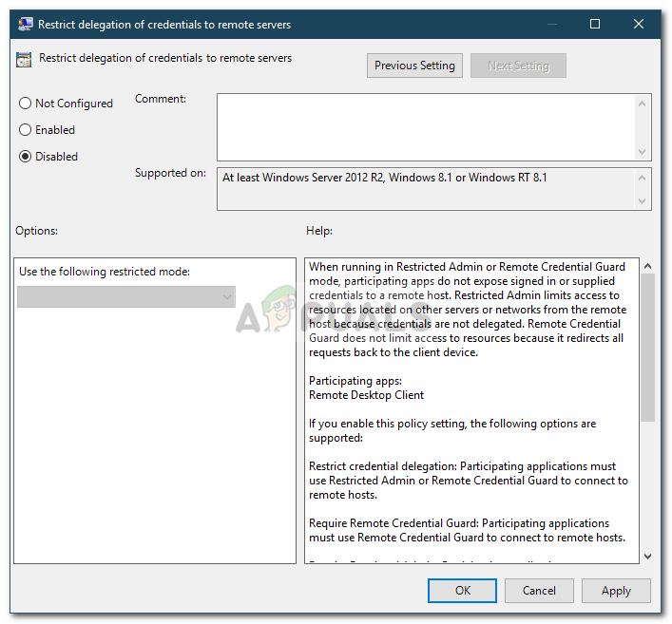Go to Previous Setting
The height and width of the screenshot is (624, 672).
(x=414, y=66)
